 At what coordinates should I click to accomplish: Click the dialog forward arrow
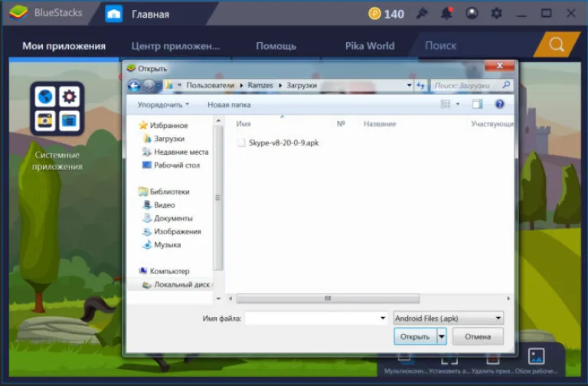coord(149,86)
